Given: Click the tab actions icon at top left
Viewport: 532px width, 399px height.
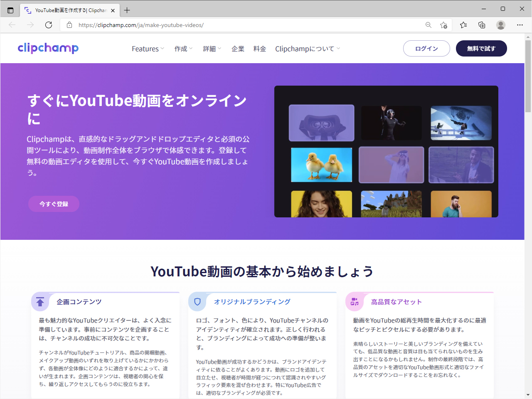Looking at the screenshot, I should [x=10, y=10].
